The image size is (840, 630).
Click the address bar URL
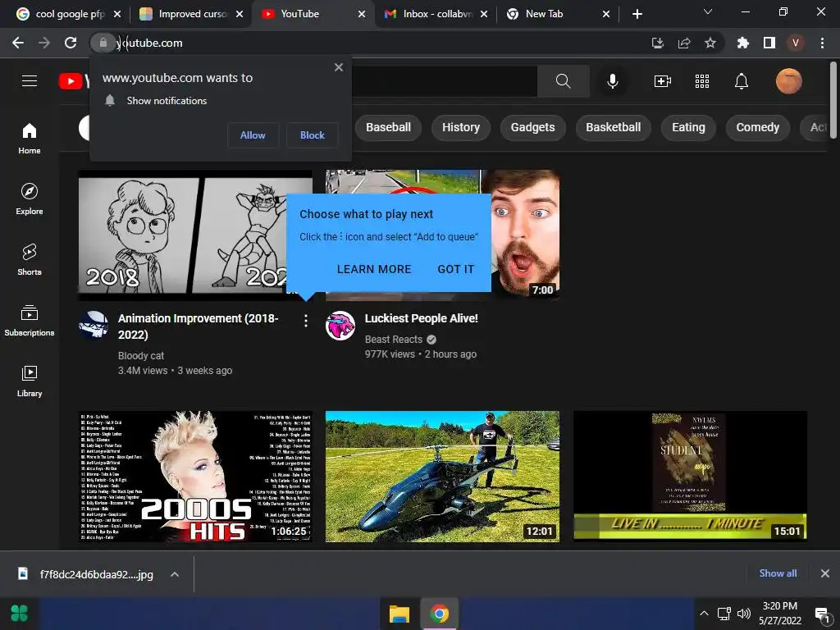[x=149, y=43]
